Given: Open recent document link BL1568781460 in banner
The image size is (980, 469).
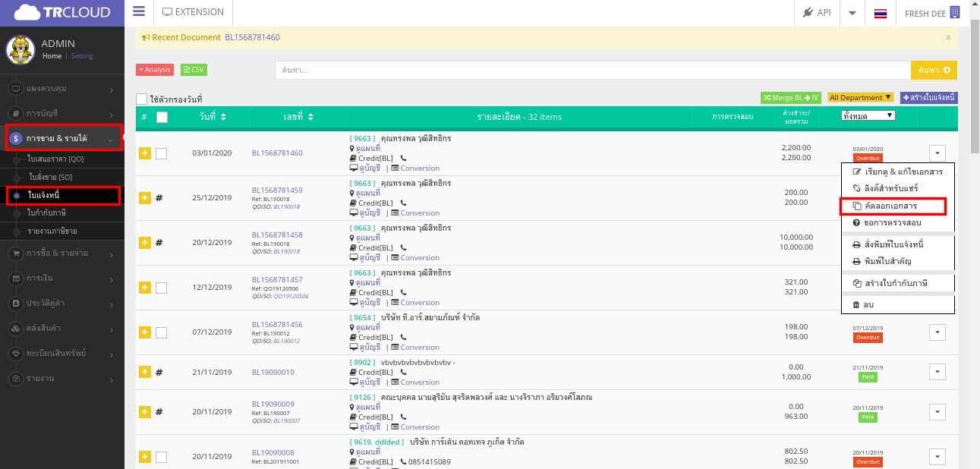Looking at the screenshot, I should click(x=252, y=37).
